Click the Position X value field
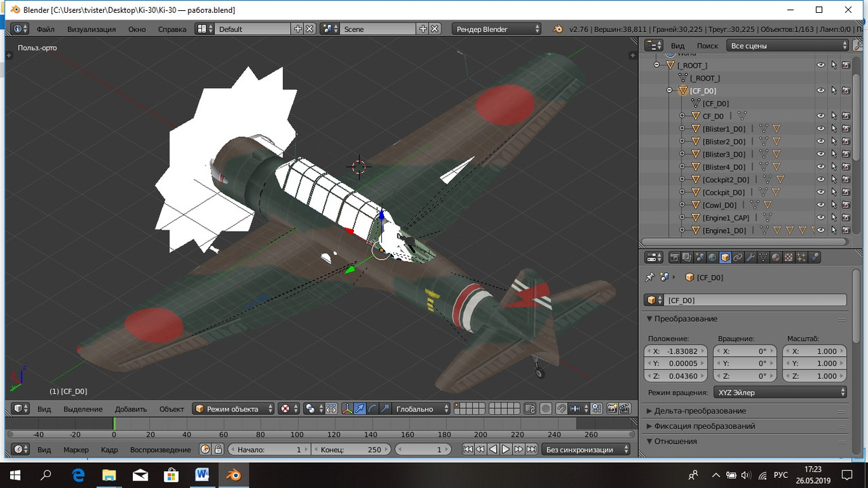This screenshot has width=868, height=488. pos(675,351)
